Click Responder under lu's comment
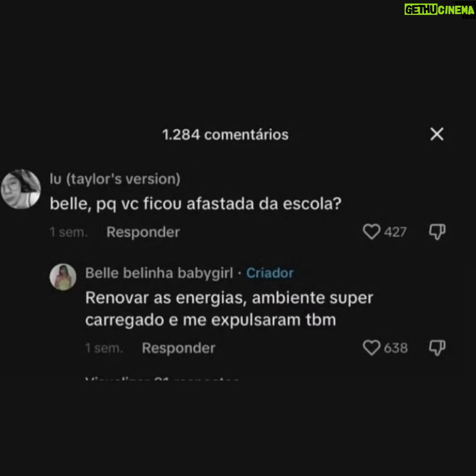 (x=143, y=232)
